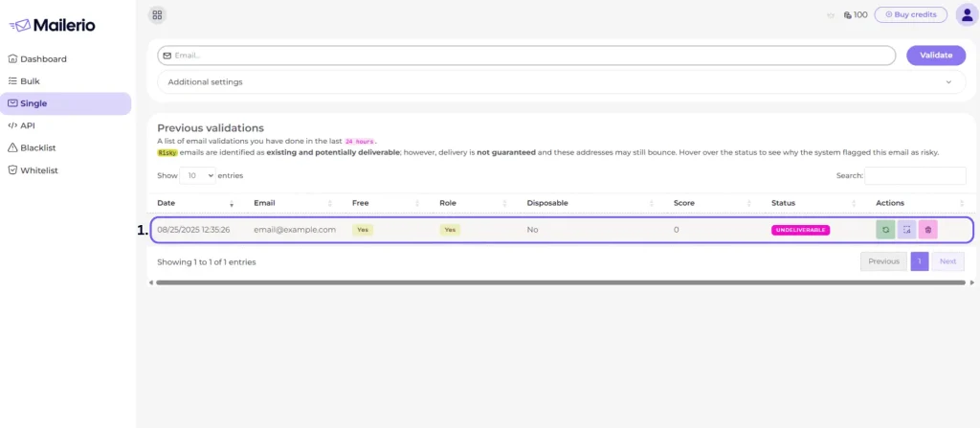Open the Dashboard sidebar item
Image resolution: width=980 pixels, height=428 pixels.
tap(43, 59)
